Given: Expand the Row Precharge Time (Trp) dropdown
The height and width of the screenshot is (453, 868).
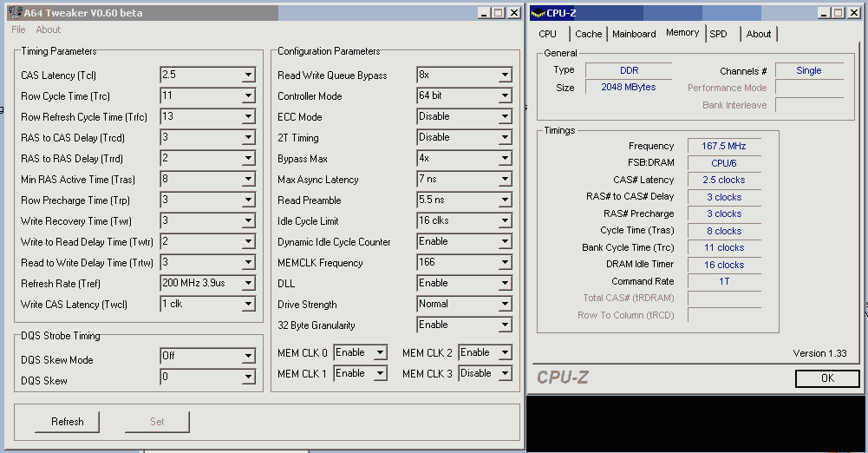Looking at the screenshot, I should (249, 200).
